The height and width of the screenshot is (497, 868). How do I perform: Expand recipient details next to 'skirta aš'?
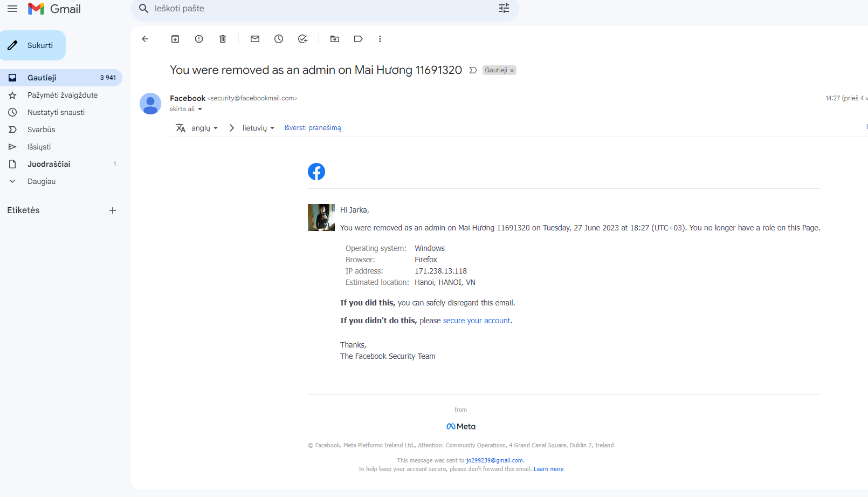[200, 109]
